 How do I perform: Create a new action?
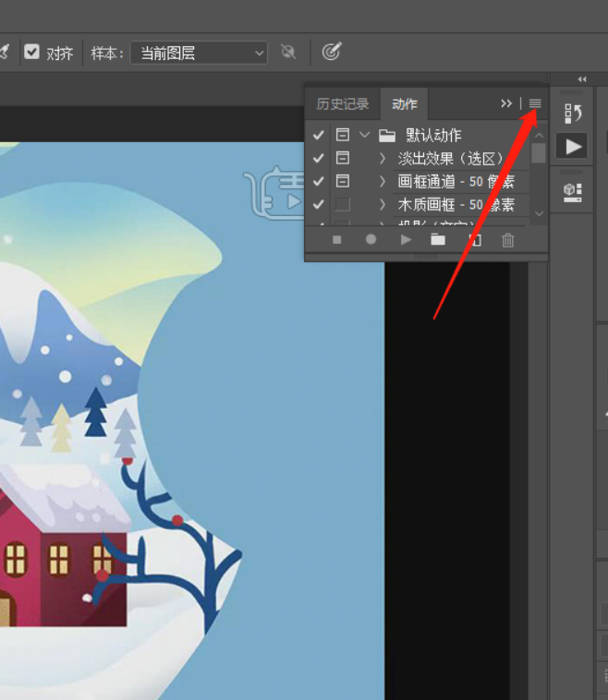(473, 240)
